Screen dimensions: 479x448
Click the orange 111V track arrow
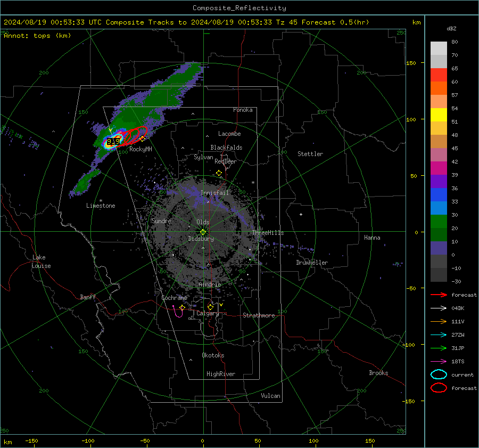439,321
